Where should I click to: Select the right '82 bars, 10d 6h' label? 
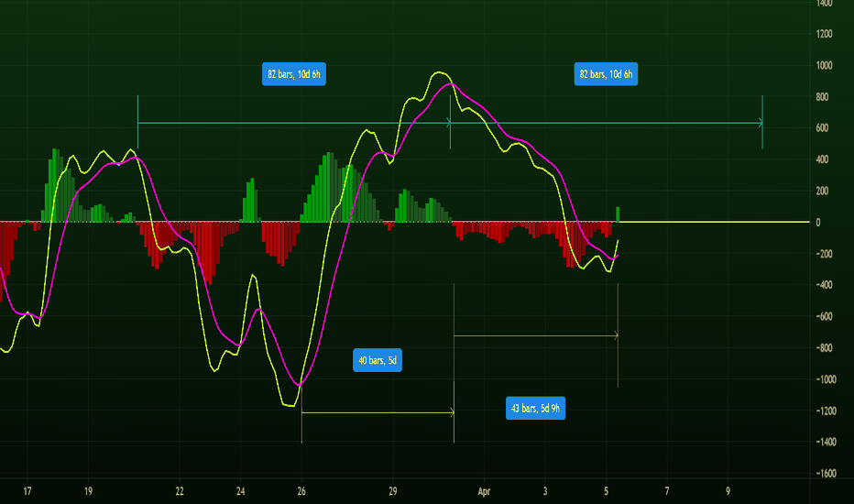tap(606, 74)
